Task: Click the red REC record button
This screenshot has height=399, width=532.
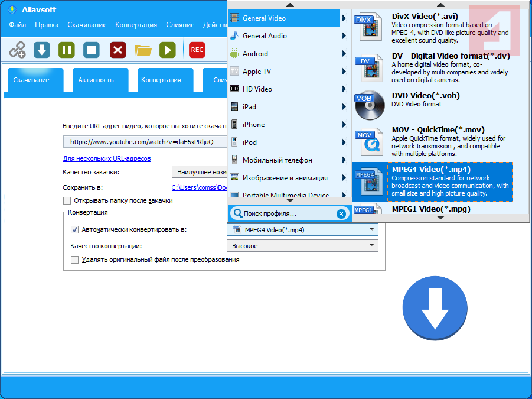Action: 197,50
